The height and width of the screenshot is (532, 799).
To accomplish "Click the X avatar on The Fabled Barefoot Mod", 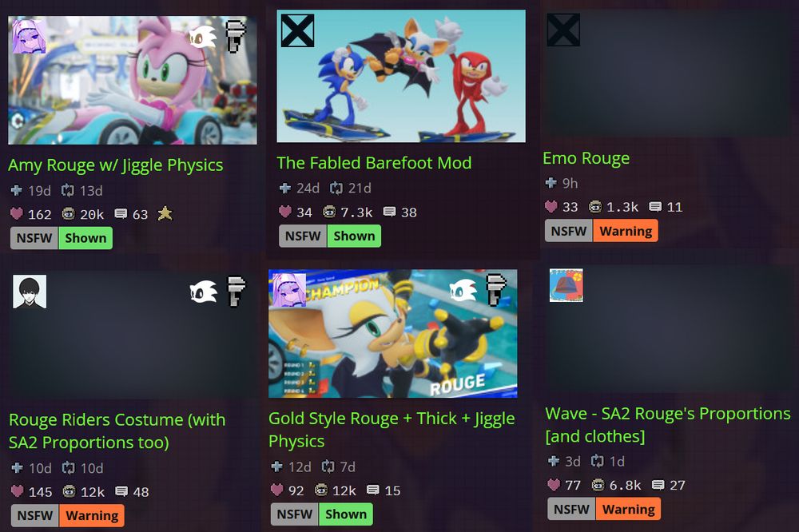I will click(297, 30).
